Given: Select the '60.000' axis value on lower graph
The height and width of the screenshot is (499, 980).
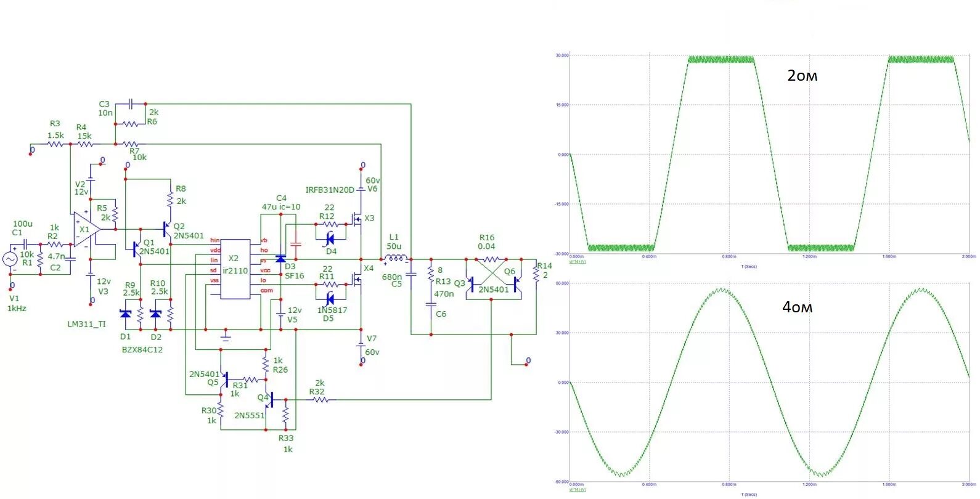Looking at the screenshot, I should point(562,283).
